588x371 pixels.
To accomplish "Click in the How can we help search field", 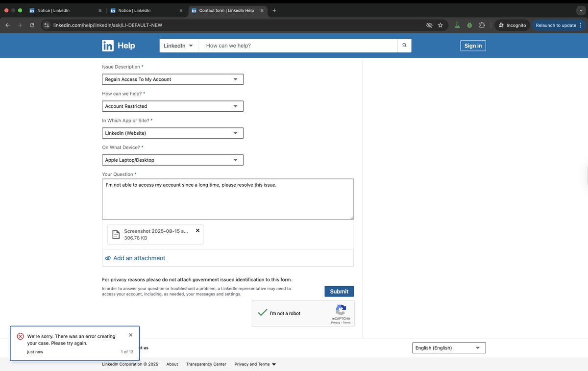I will coord(298,46).
